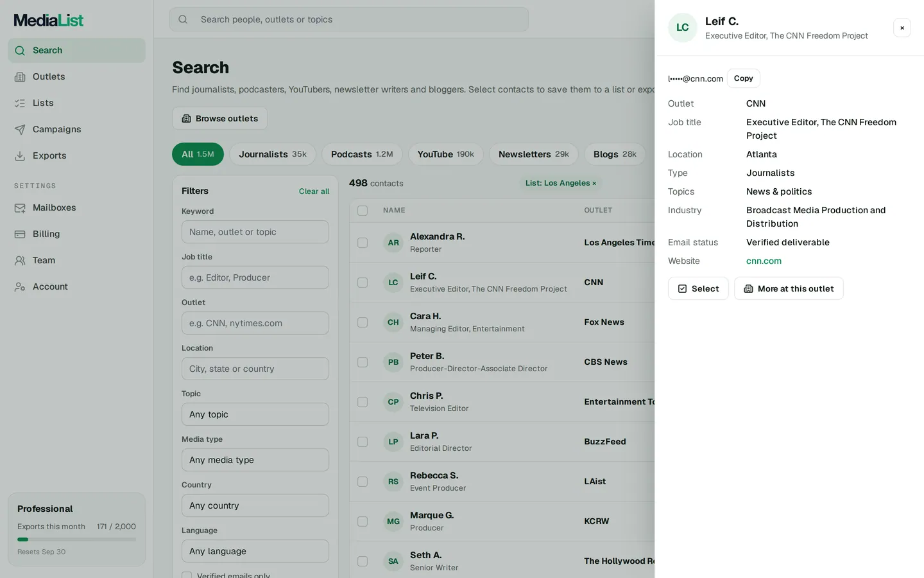The height and width of the screenshot is (578, 924).
Task: Copy the cnn.com email address
Action: coord(743,78)
